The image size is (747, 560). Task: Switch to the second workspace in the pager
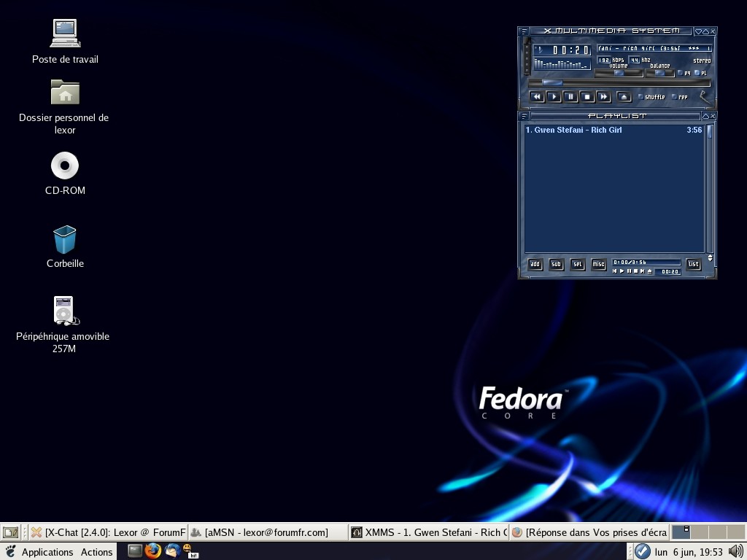click(x=700, y=532)
